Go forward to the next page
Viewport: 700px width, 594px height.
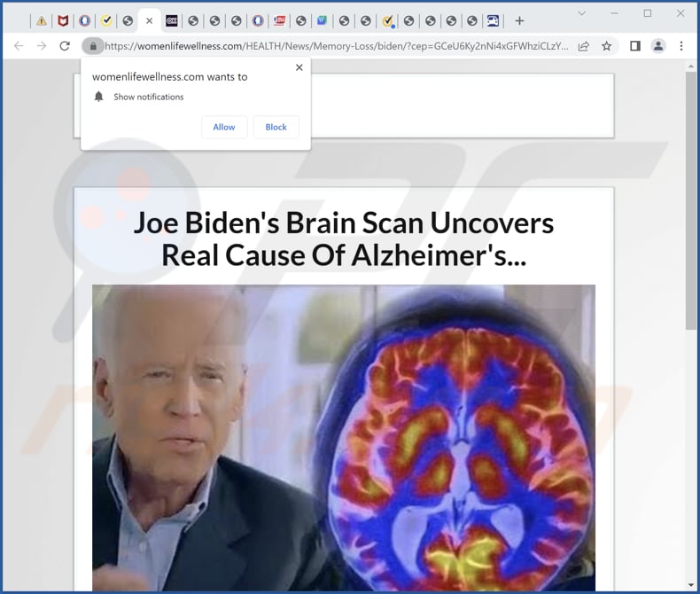[42, 45]
